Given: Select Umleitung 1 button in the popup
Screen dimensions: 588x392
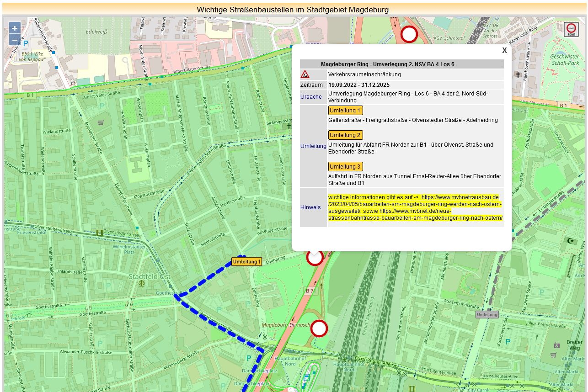Looking at the screenshot, I should [x=345, y=111].
